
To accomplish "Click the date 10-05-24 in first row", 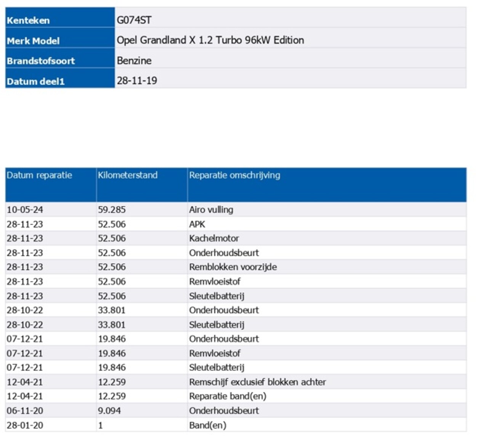I will [x=25, y=210].
